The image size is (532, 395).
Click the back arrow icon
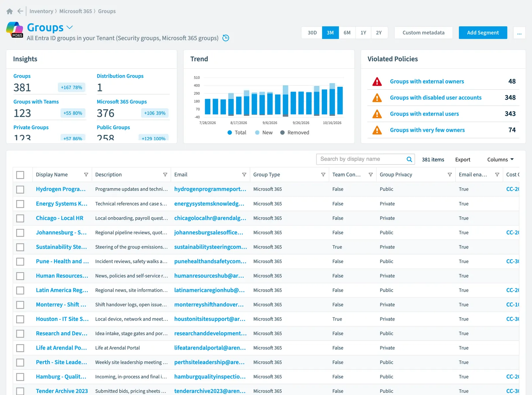click(x=20, y=11)
